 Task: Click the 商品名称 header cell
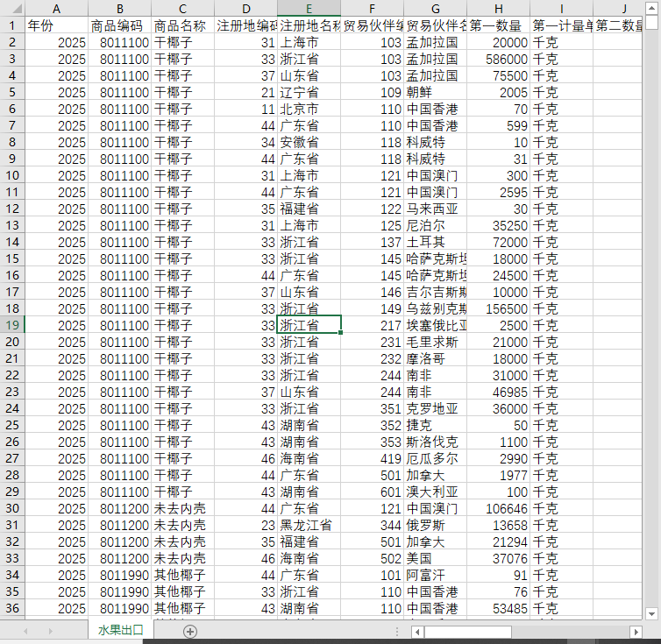[182, 25]
